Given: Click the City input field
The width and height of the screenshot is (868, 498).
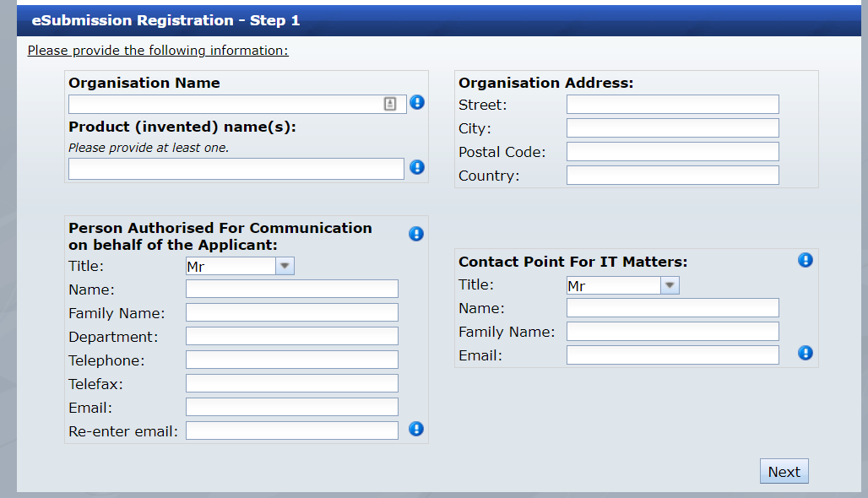Looking at the screenshot, I should click(x=673, y=127).
